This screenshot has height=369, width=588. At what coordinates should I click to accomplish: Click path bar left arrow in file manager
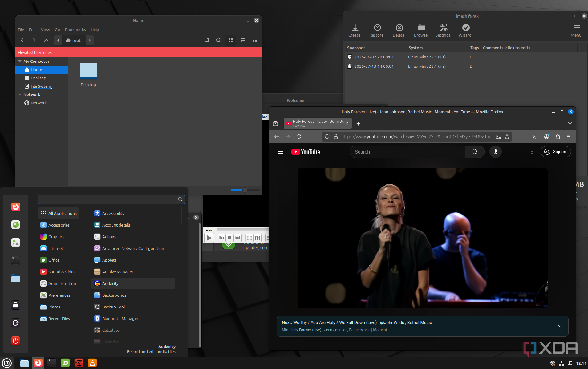(x=58, y=40)
